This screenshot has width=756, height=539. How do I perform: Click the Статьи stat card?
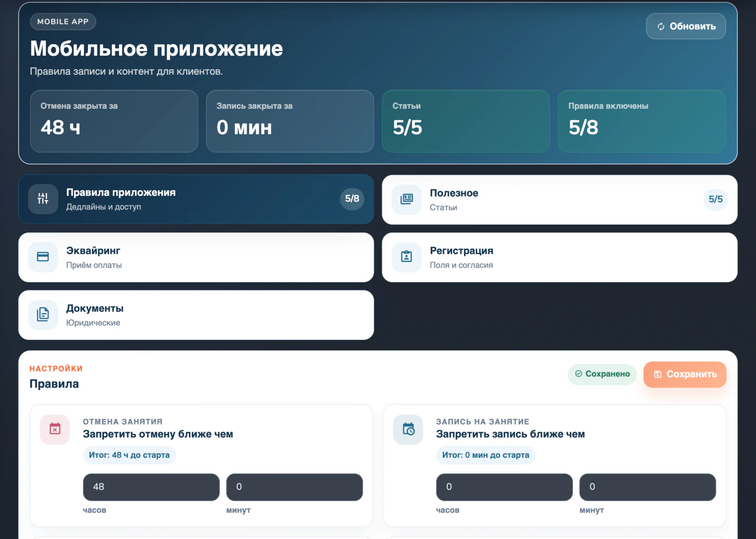pyautogui.click(x=466, y=121)
